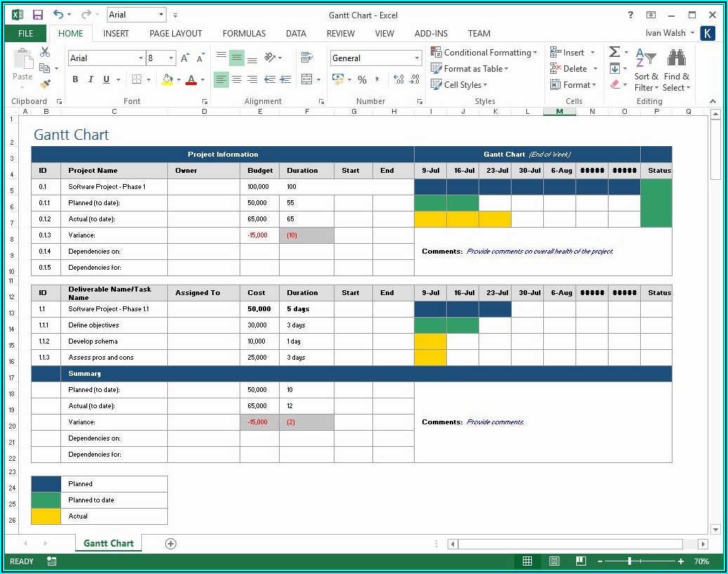Image resolution: width=728 pixels, height=574 pixels.
Task: Click the Format as Table button
Action: pos(470,69)
